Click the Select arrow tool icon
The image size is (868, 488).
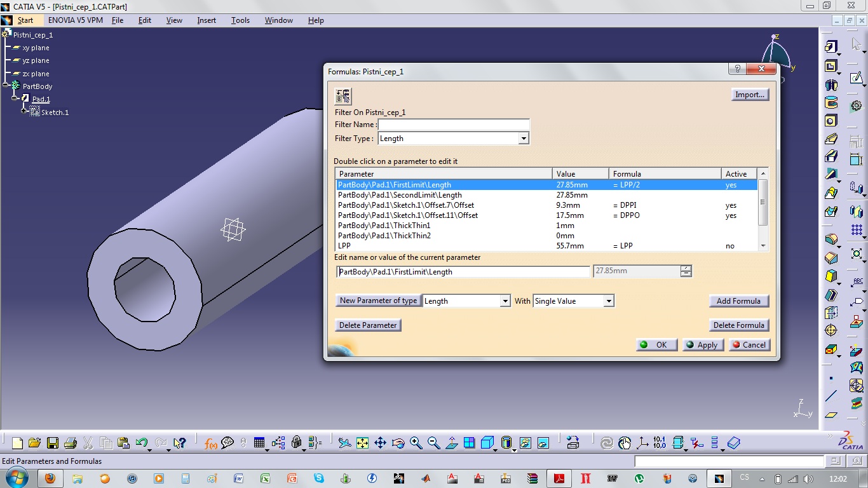[x=857, y=45]
